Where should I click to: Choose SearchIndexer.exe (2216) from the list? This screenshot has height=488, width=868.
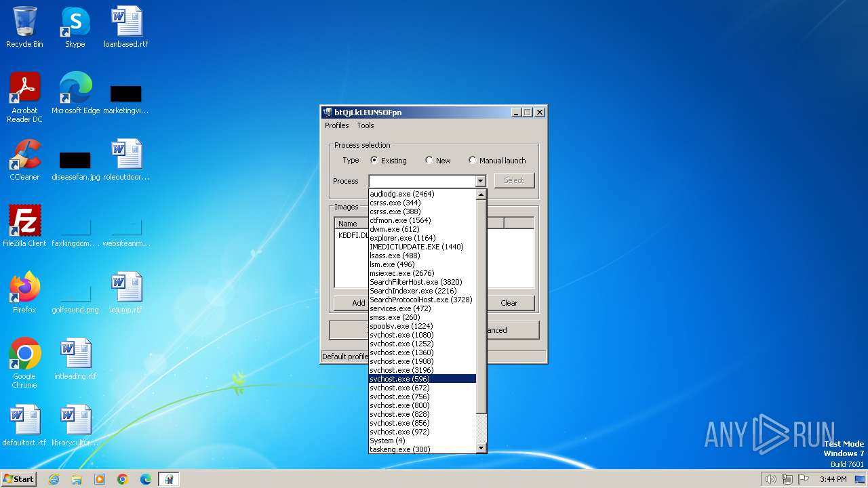(x=422, y=291)
